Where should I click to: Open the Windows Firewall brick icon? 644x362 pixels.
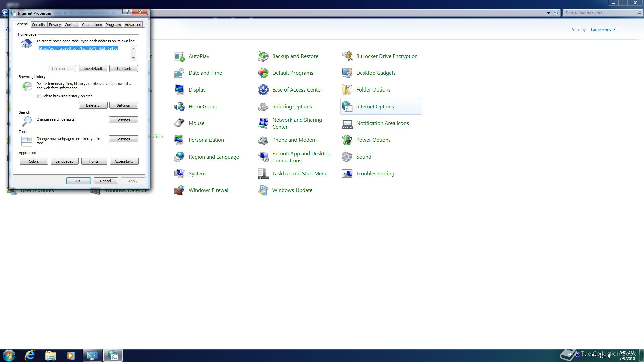(x=179, y=190)
